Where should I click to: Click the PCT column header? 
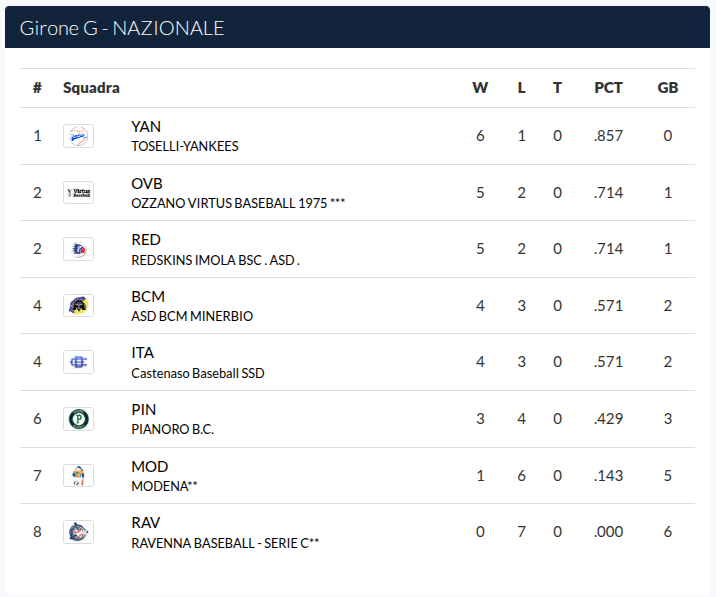click(608, 88)
